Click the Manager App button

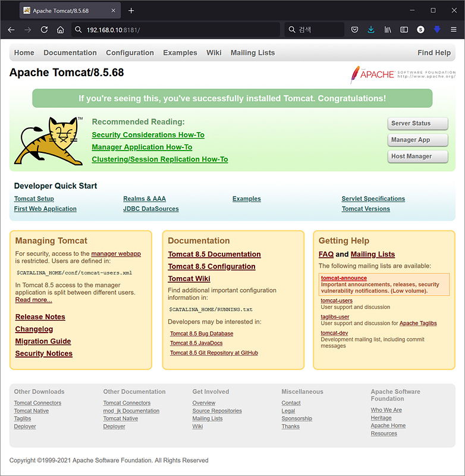pyautogui.click(x=417, y=140)
